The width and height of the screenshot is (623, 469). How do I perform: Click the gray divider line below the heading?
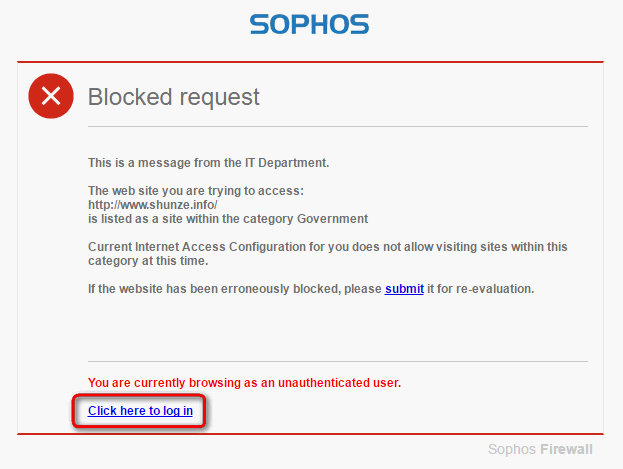coord(338,127)
